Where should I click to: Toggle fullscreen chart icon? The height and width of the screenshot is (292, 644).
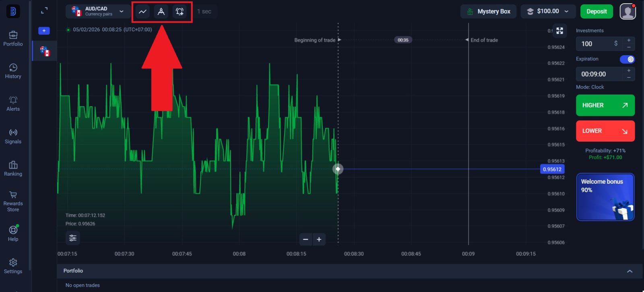click(559, 31)
